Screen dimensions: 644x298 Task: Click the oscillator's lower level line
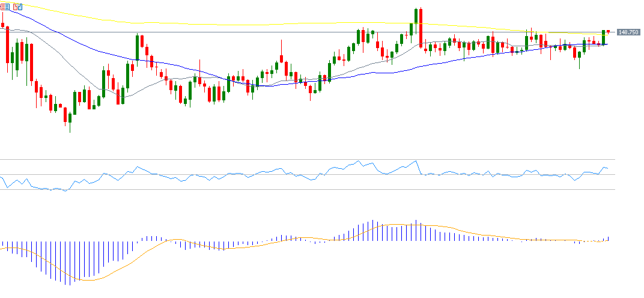(x=180, y=190)
